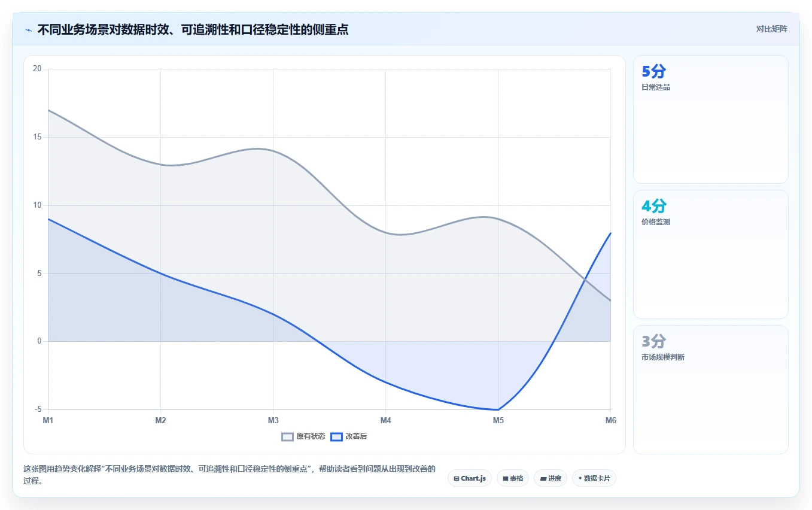Click the 4分 score value
The height and width of the screenshot is (510, 812).
(653, 207)
